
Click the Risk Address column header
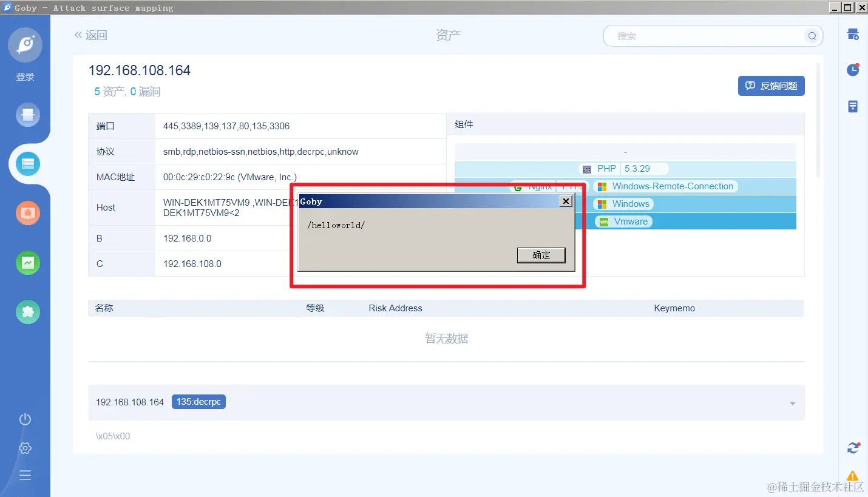click(395, 308)
